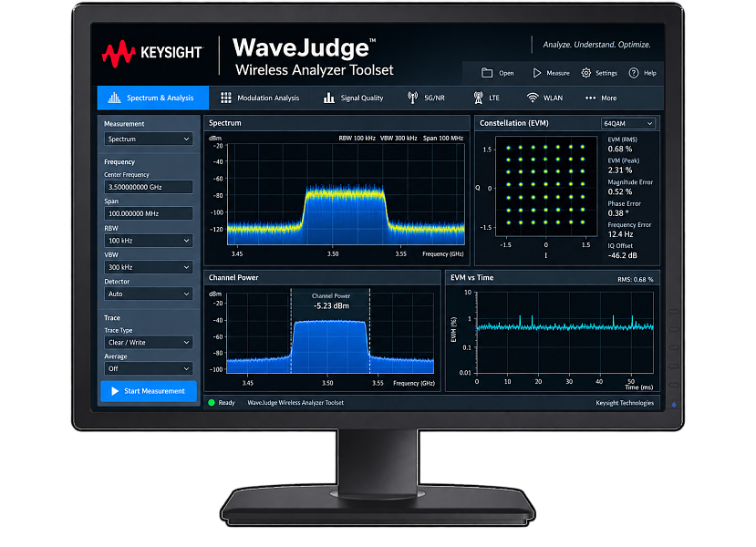Click the More ellipsis icon

(x=590, y=98)
